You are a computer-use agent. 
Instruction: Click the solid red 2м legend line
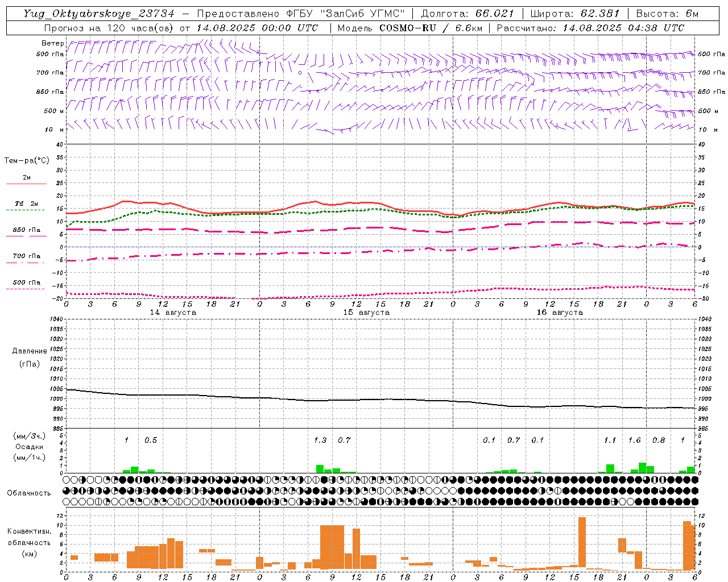26,184
